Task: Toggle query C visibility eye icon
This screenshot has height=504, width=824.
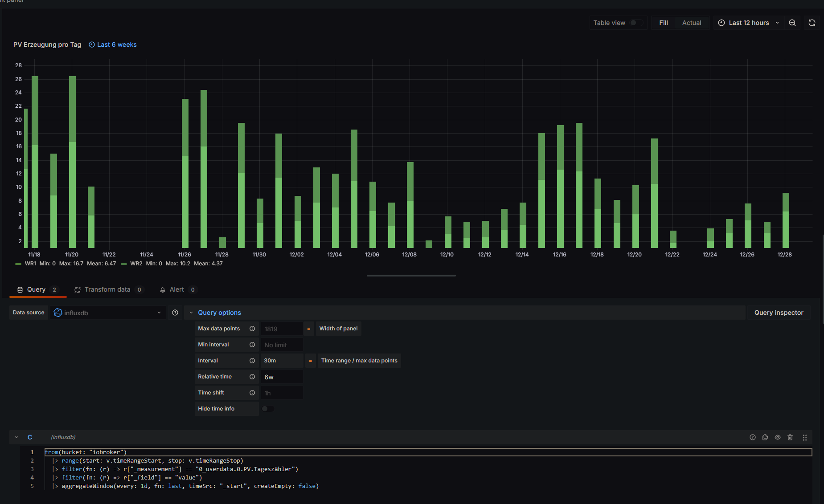Action: (778, 437)
